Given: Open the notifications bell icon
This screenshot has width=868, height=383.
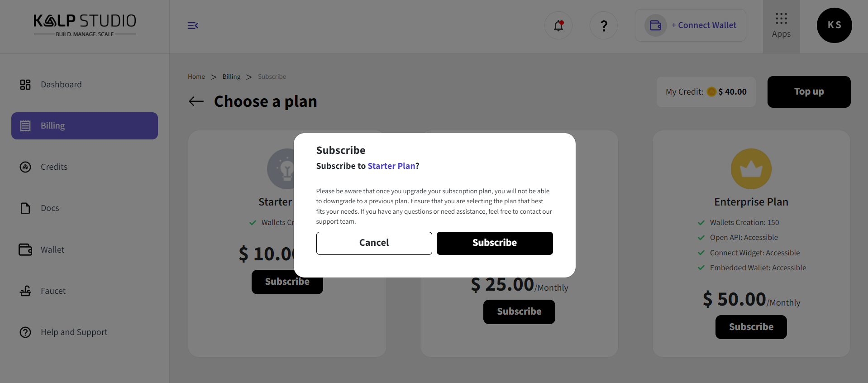Looking at the screenshot, I should [558, 25].
